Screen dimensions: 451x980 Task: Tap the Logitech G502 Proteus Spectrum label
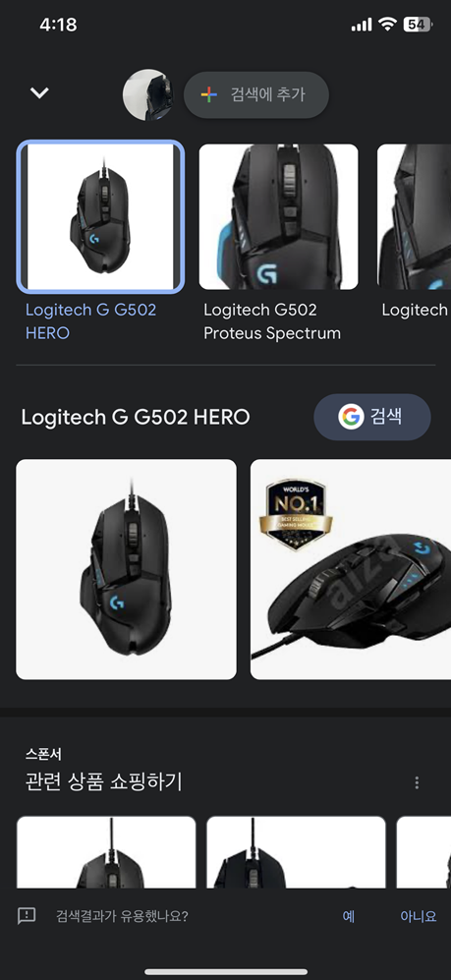tap(272, 321)
